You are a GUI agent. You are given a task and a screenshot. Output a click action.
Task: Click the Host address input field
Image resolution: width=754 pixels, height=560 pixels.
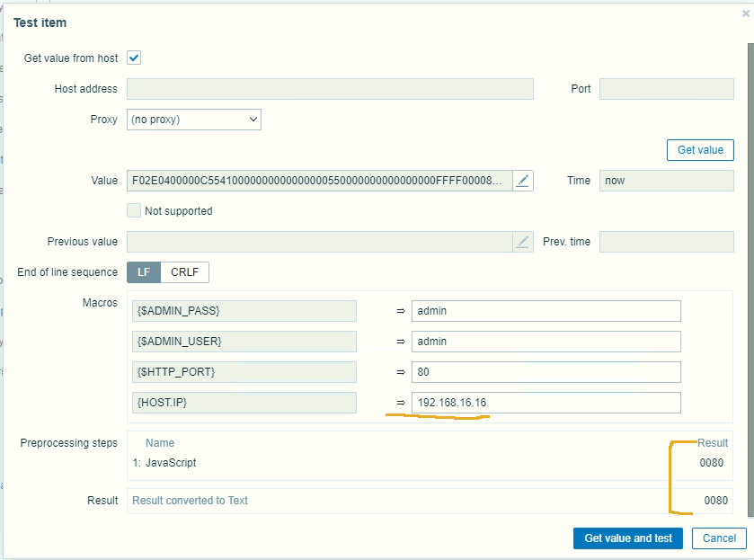coord(330,89)
